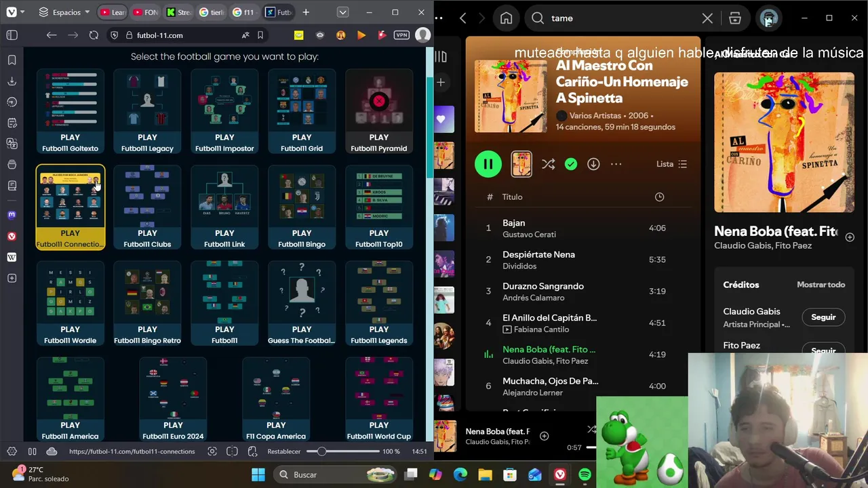Go back in the Vivaldi browser
The height and width of the screenshot is (488, 868).
(x=52, y=35)
